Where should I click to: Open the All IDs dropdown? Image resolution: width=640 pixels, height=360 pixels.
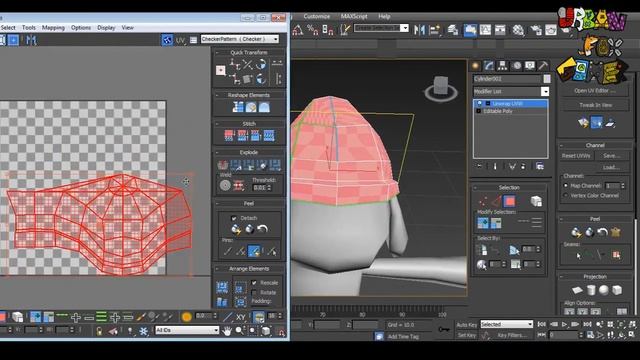(187, 330)
